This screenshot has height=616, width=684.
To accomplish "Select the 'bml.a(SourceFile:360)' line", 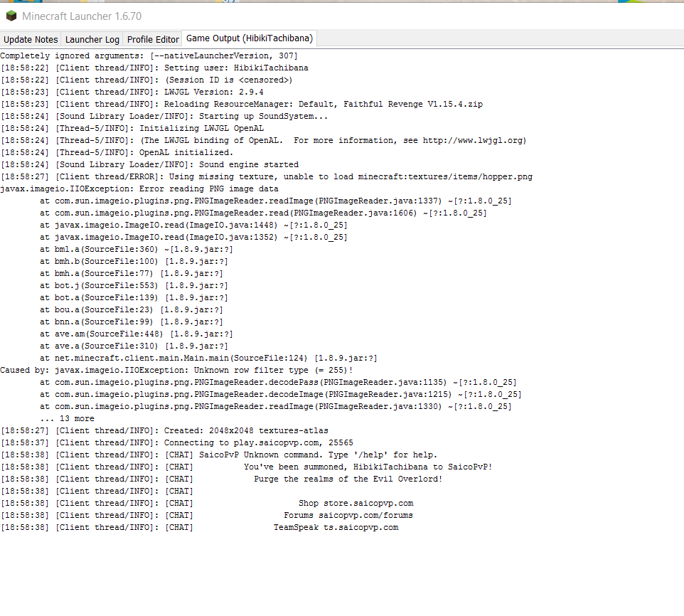I will click(x=137, y=250).
